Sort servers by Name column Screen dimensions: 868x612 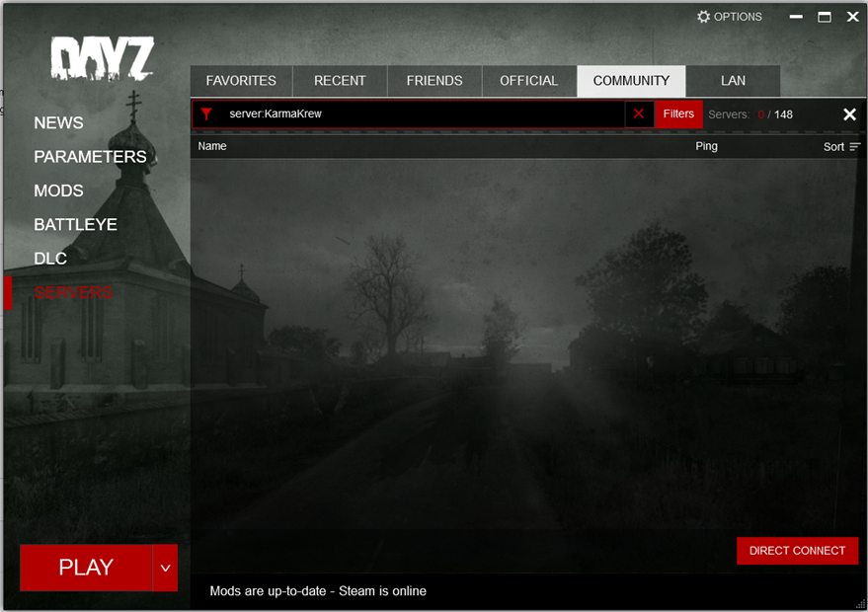click(x=212, y=146)
